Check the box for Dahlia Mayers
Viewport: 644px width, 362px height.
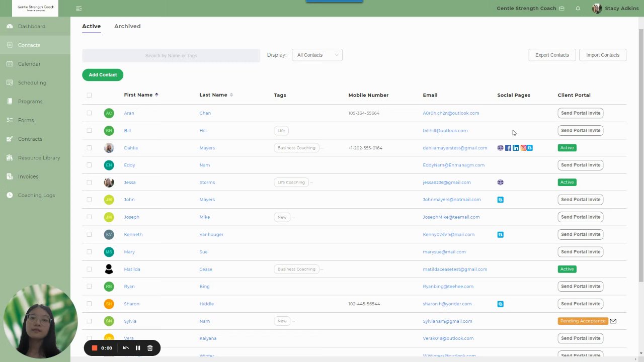[x=89, y=148]
